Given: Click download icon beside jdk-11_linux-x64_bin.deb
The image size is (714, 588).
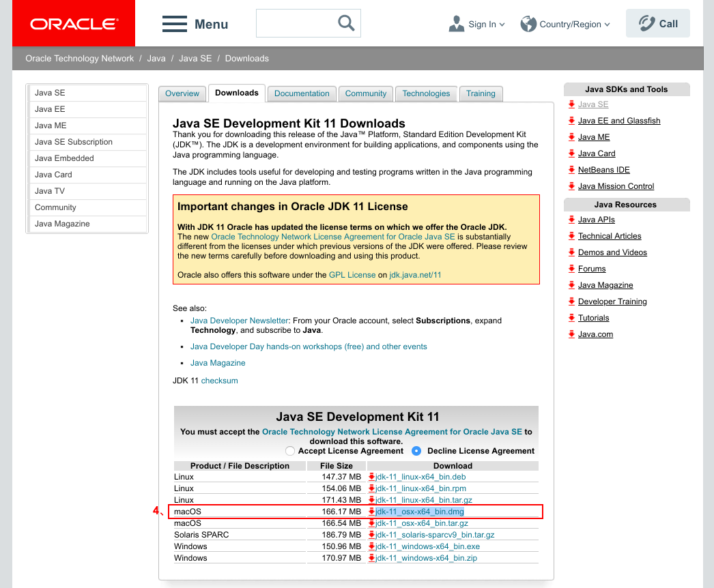Looking at the screenshot, I should click(371, 477).
